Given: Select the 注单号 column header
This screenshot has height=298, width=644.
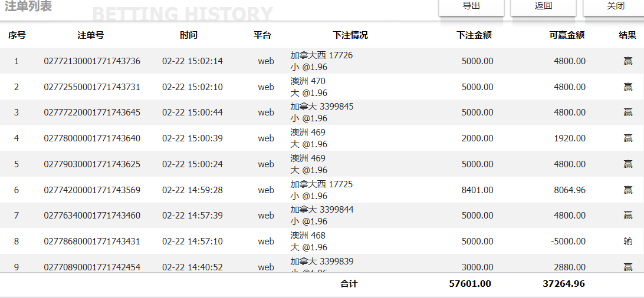Looking at the screenshot, I should coord(91,35).
